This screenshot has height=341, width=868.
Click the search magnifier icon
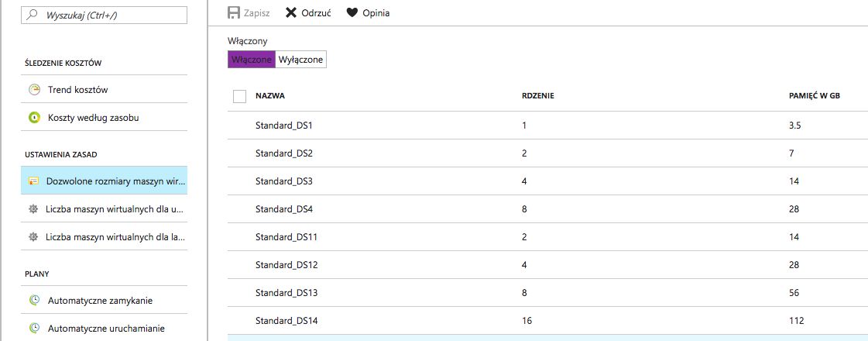(x=34, y=15)
